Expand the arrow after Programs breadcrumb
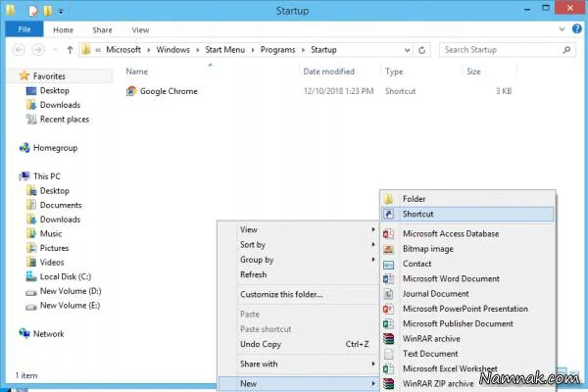588x392 pixels. pos(303,50)
